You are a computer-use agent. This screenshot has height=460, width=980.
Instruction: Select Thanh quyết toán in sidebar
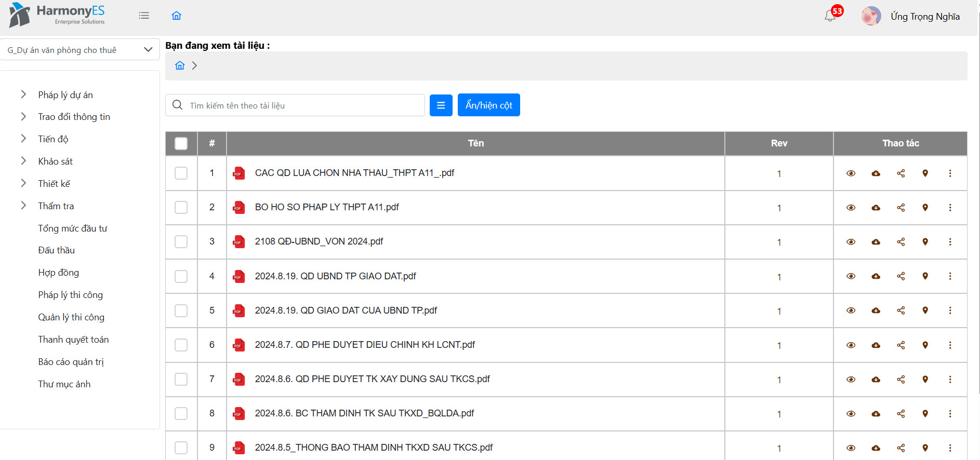(73, 340)
